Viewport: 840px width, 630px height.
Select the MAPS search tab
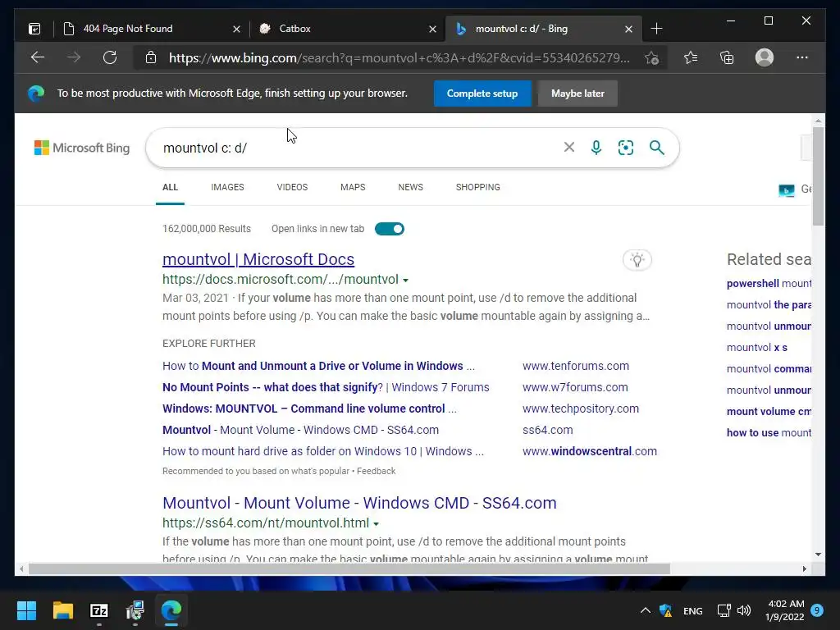[x=353, y=187]
